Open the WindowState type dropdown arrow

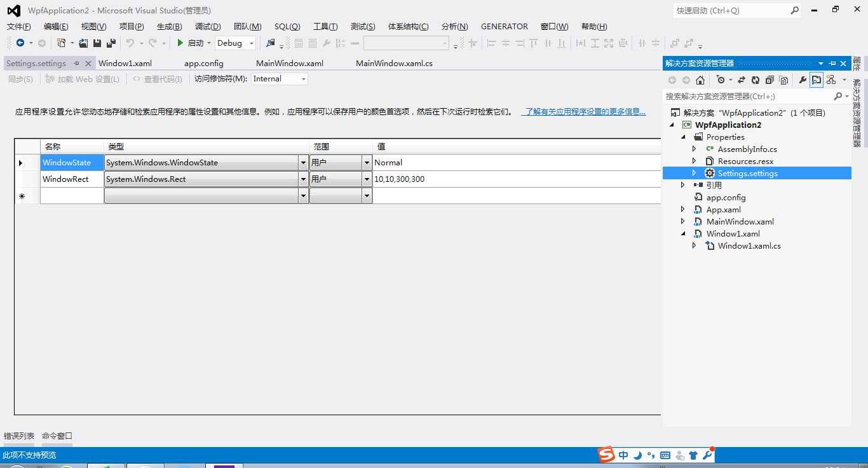[x=302, y=163]
